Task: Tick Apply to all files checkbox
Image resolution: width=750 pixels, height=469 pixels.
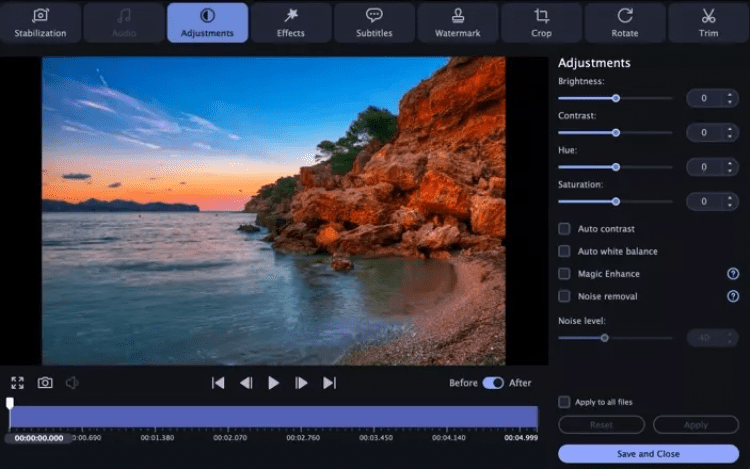Action: [x=565, y=402]
